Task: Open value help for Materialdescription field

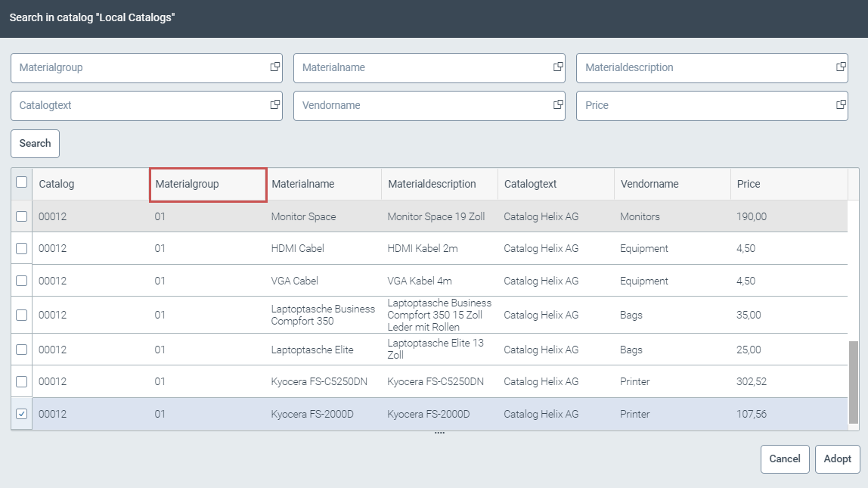Action: point(839,67)
